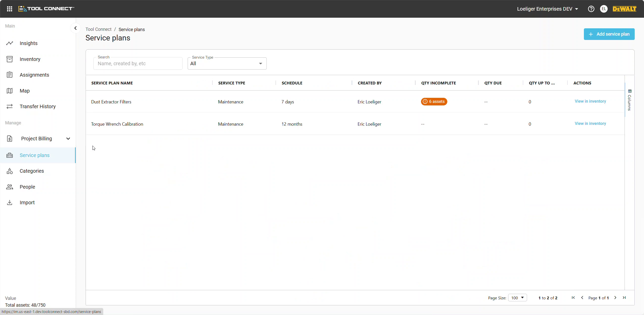The width and height of the screenshot is (644, 315).
Task: Expand the Project Billing chevron
Action: (x=68, y=139)
